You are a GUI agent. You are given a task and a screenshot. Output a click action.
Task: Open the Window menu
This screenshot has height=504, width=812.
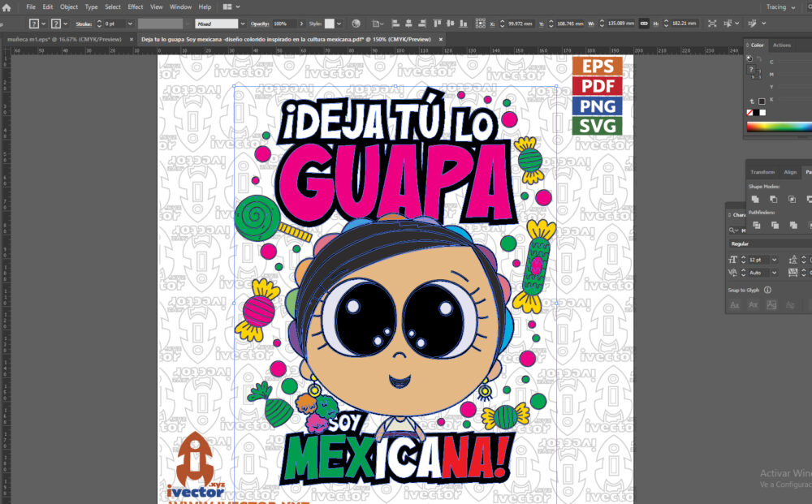181,6
